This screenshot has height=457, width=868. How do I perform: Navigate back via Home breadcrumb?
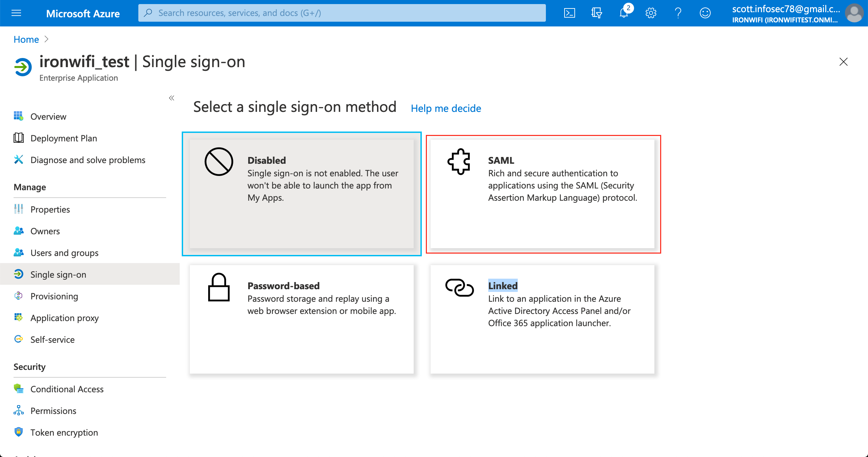[26, 39]
